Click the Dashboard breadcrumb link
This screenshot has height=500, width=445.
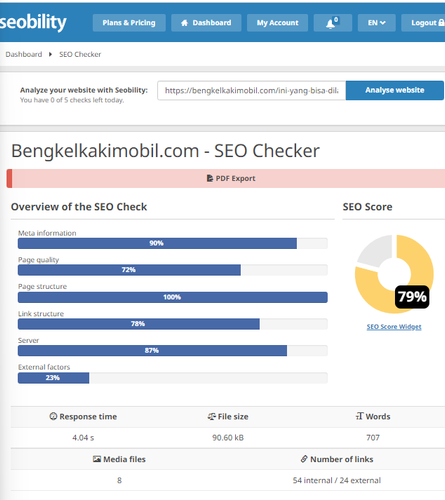point(24,54)
